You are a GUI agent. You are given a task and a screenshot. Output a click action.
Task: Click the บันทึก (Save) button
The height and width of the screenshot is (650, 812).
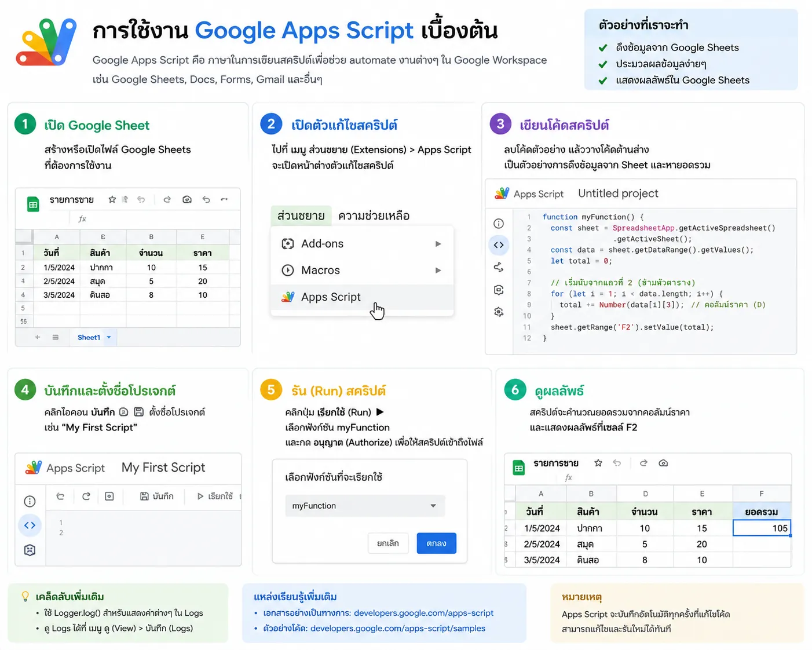tap(157, 496)
